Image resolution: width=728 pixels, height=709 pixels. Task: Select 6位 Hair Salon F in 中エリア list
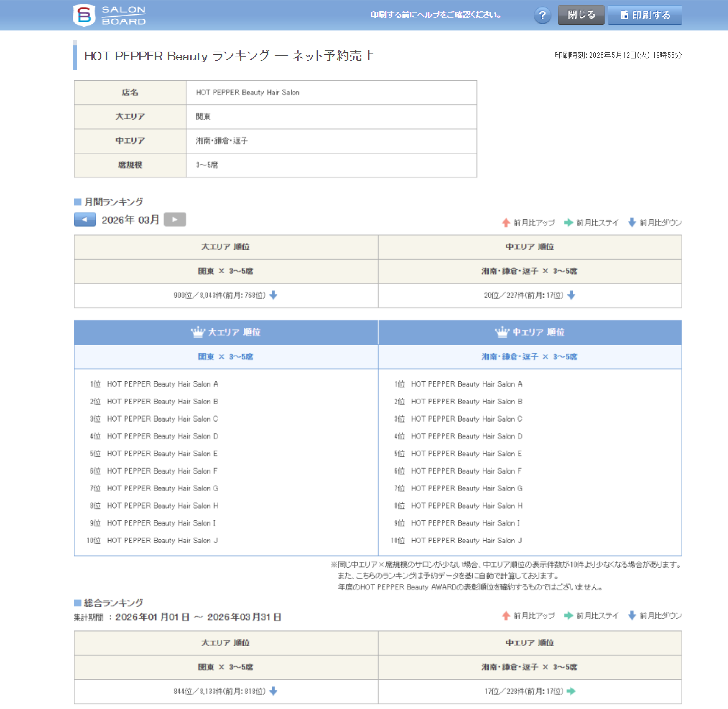point(458,471)
